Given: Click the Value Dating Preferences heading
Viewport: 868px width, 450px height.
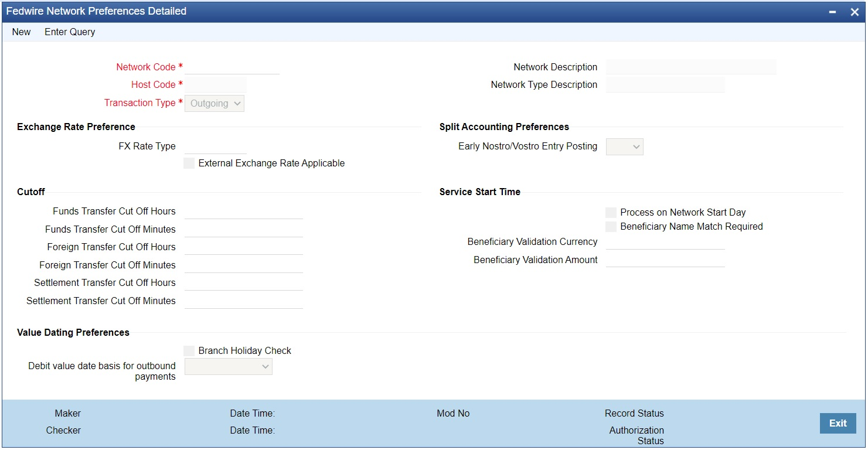Looking at the screenshot, I should click(x=73, y=332).
